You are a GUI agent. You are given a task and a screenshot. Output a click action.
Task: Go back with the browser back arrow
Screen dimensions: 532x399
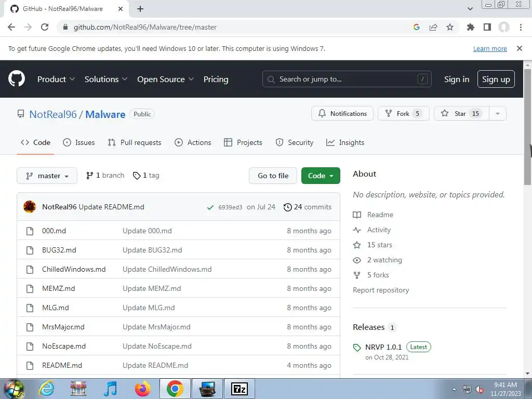point(11,27)
